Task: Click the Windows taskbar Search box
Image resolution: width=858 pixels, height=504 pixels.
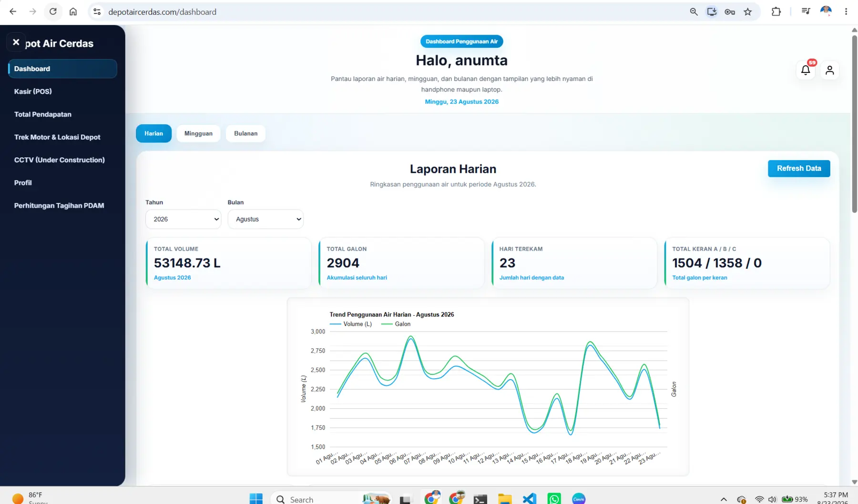Action: coord(331,499)
